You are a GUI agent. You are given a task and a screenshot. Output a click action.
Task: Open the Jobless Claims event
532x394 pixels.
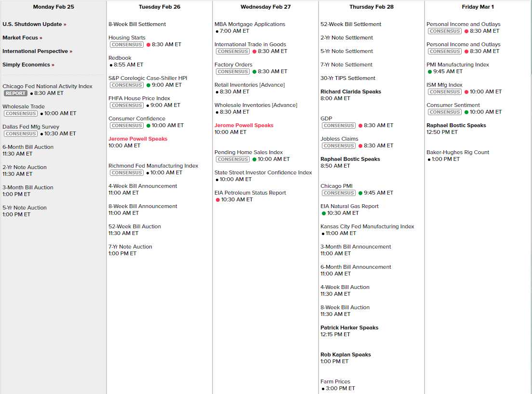point(339,139)
